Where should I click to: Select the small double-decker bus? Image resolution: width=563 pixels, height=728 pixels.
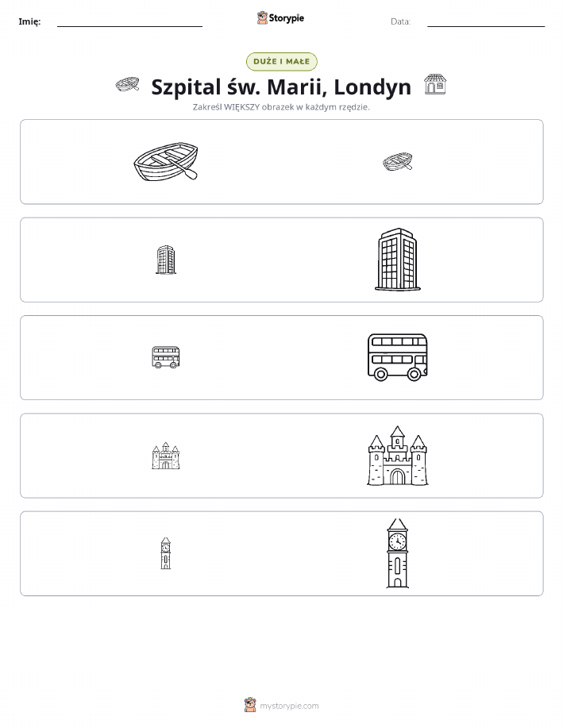(x=166, y=357)
